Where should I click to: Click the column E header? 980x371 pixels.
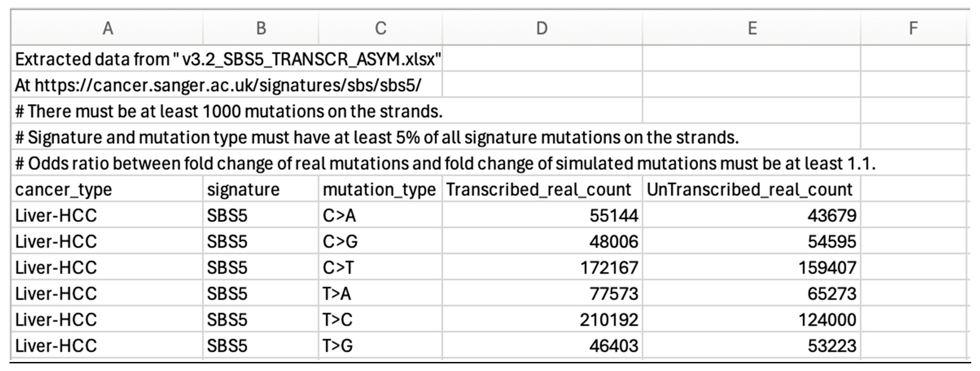click(752, 28)
